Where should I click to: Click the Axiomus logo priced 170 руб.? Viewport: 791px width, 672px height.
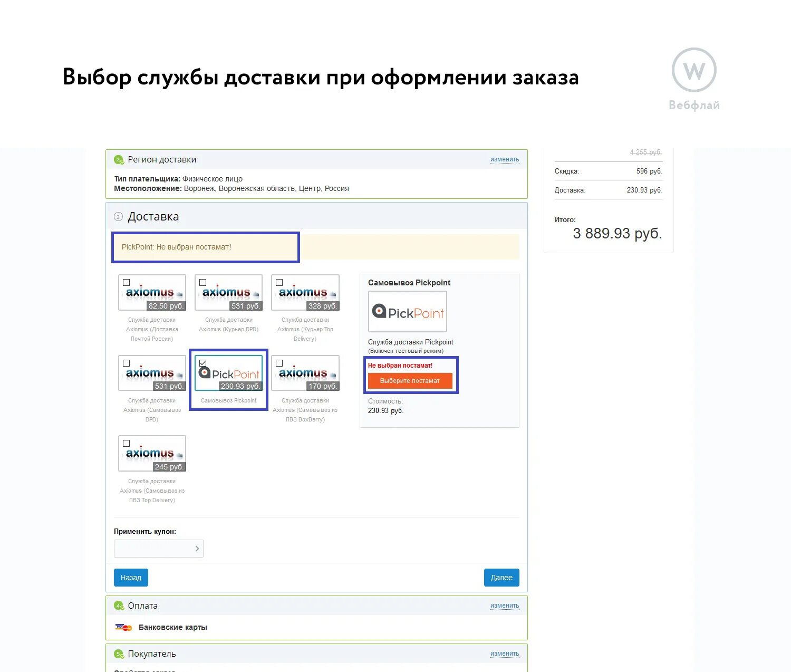coord(305,373)
